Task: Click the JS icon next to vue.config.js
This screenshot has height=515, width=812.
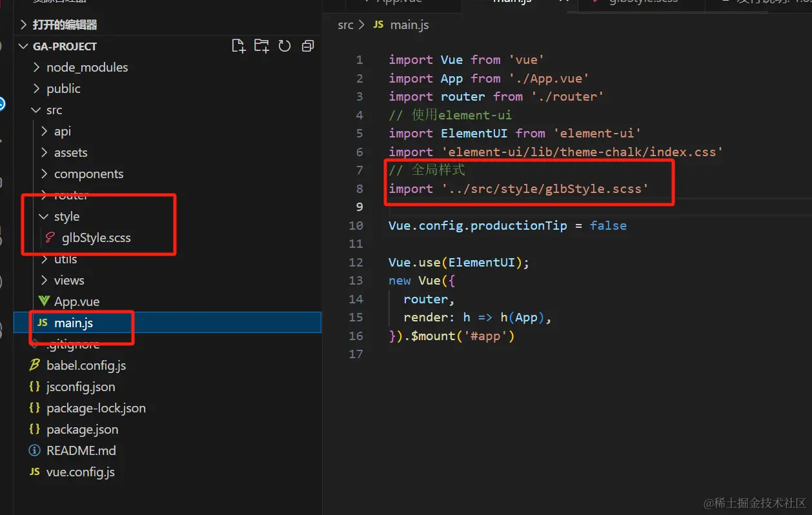Action: tap(35, 472)
